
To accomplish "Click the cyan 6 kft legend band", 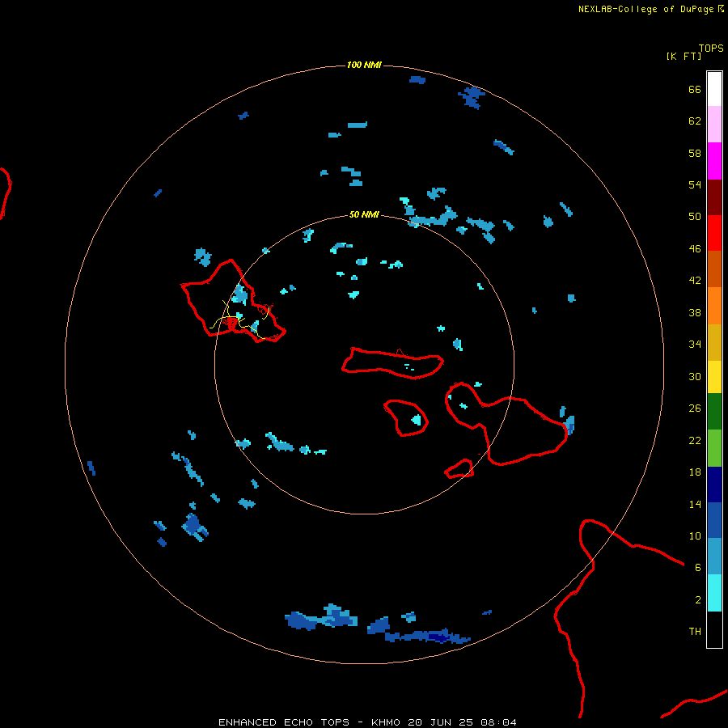I will [x=714, y=593].
